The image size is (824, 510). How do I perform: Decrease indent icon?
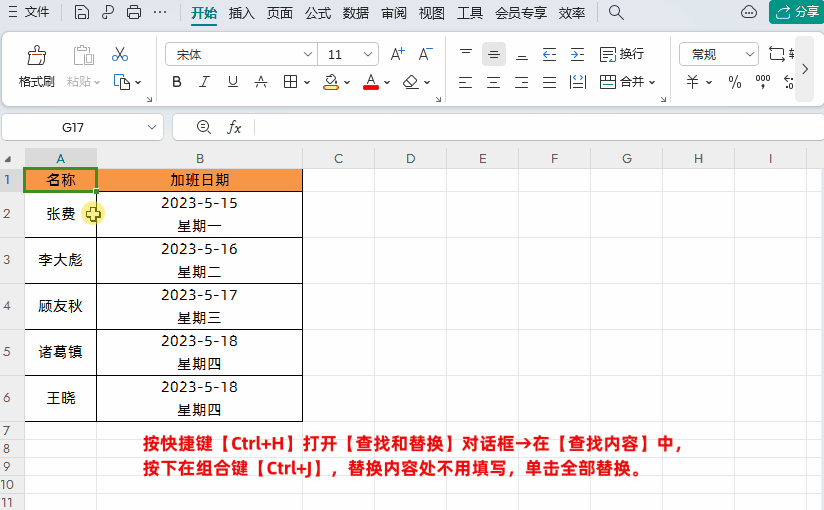(549, 54)
